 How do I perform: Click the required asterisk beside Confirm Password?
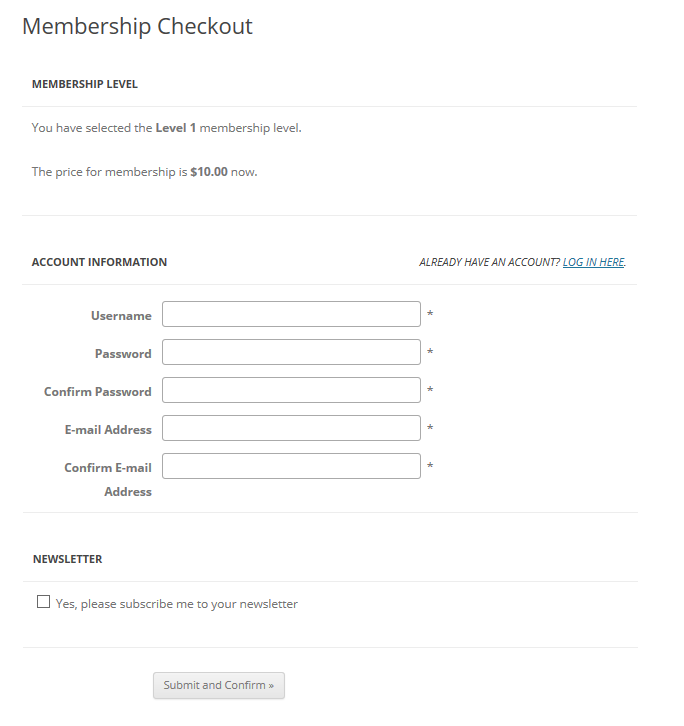click(x=430, y=390)
